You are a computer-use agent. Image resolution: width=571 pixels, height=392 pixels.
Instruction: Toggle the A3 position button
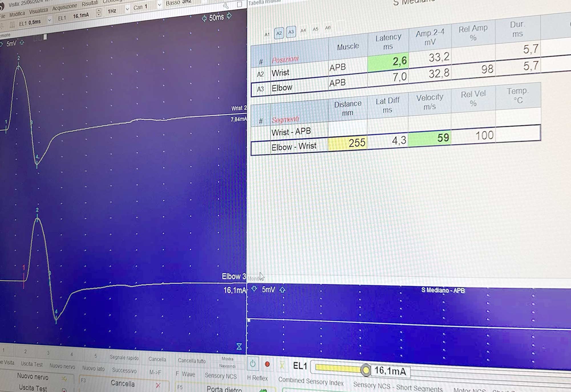pyautogui.click(x=291, y=32)
